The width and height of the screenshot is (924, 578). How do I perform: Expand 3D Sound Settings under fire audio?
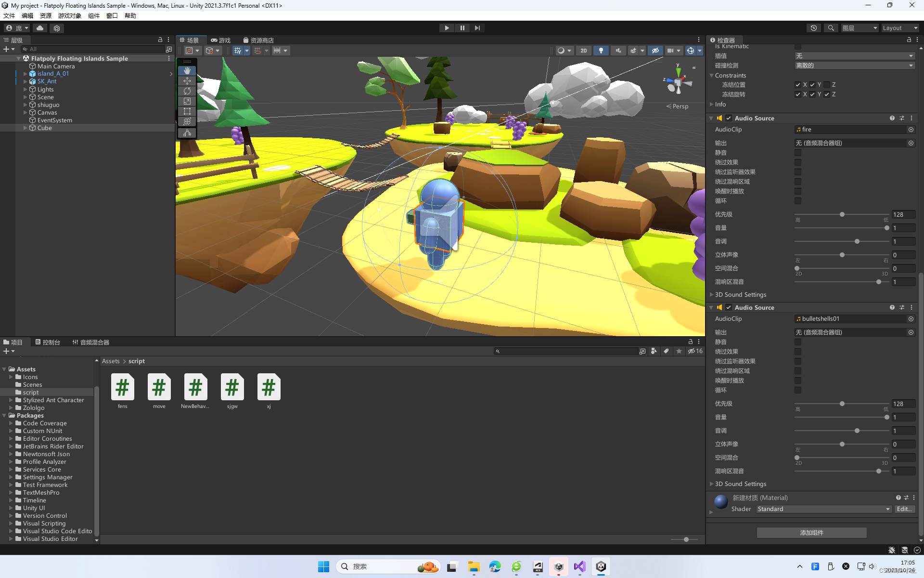point(712,295)
